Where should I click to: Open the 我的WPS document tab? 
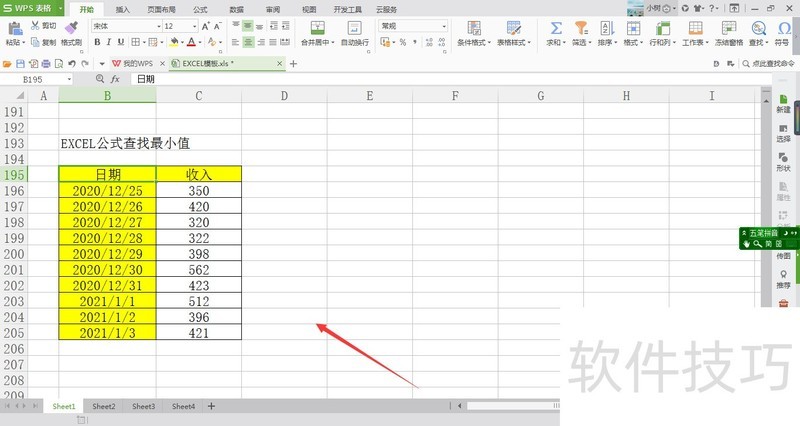(x=133, y=64)
